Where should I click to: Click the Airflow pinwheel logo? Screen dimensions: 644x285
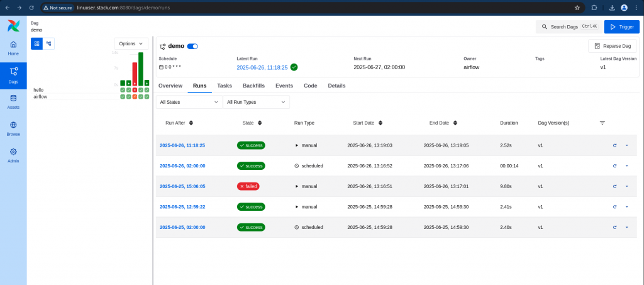13,25
